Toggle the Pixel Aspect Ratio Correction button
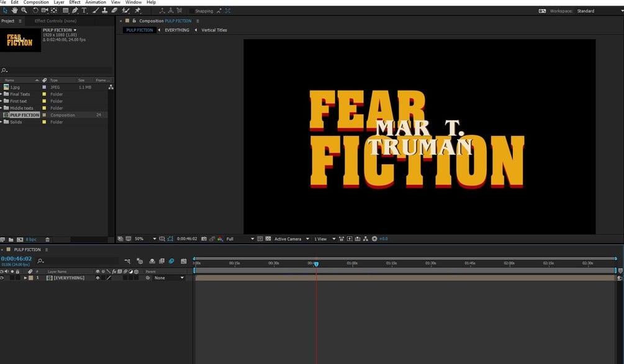624x364 pixels. 341,239
